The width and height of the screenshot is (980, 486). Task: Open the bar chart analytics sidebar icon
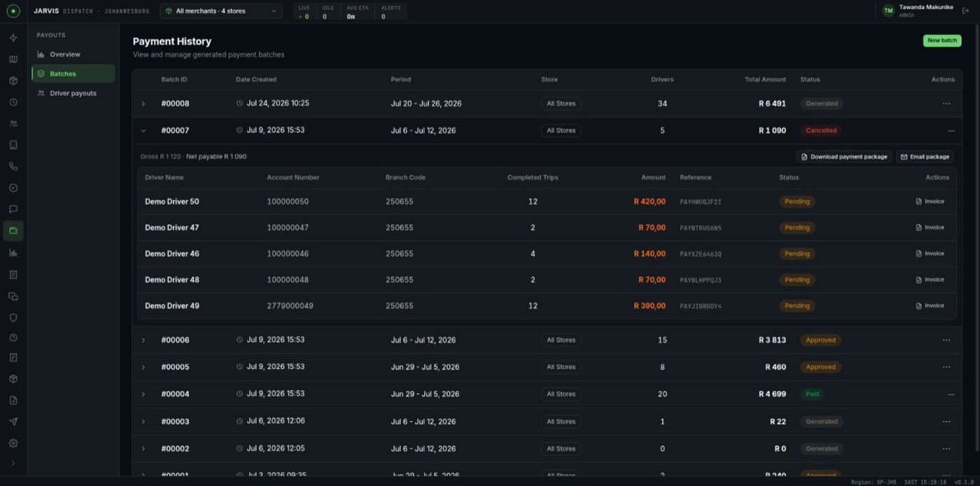(x=13, y=253)
